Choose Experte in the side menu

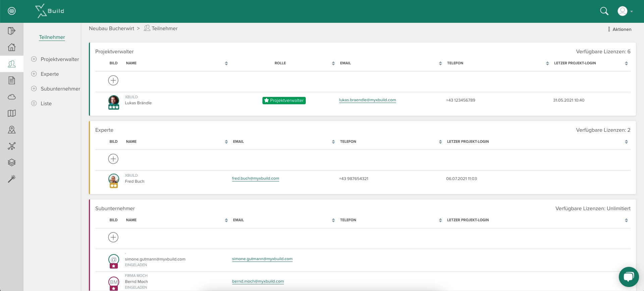tap(50, 74)
